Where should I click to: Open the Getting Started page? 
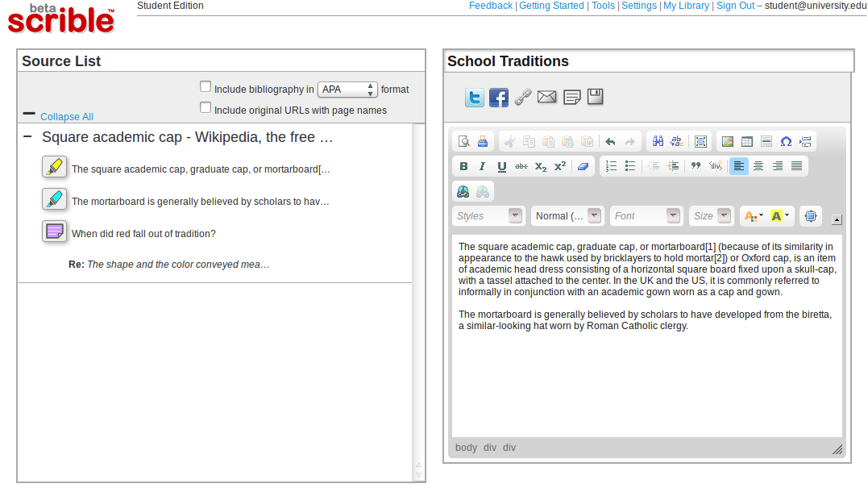[551, 6]
